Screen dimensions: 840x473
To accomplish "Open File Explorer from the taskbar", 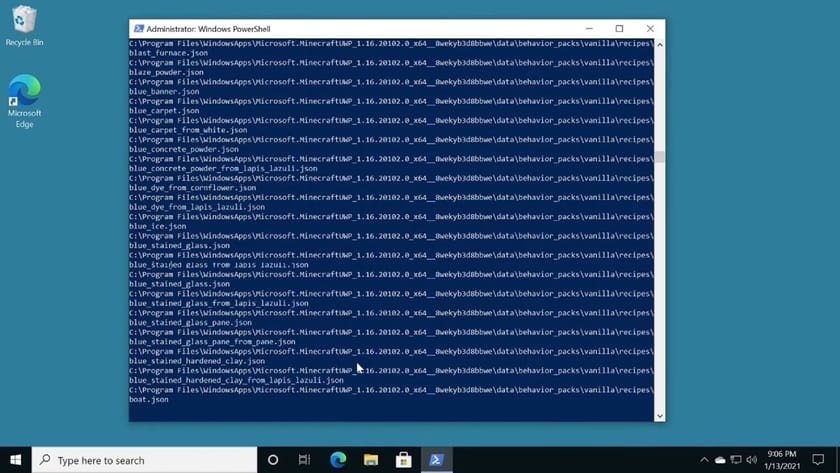I will tap(371, 460).
